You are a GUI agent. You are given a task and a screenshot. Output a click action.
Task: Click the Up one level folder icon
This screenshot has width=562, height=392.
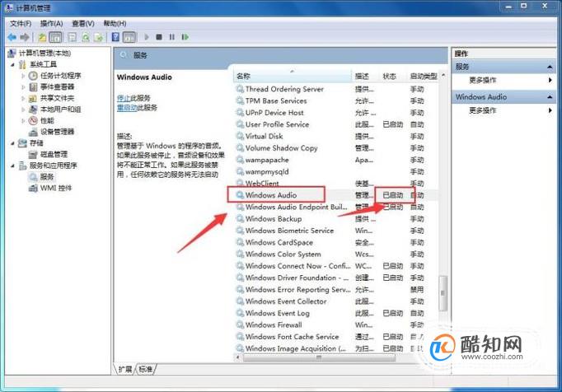(x=42, y=37)
